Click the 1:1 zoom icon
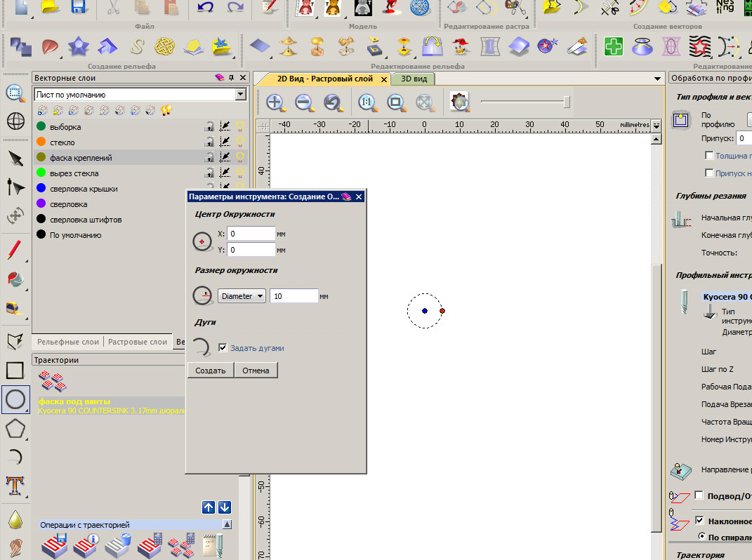Viewport: 752px width, 560px height. tap(367, 102)
